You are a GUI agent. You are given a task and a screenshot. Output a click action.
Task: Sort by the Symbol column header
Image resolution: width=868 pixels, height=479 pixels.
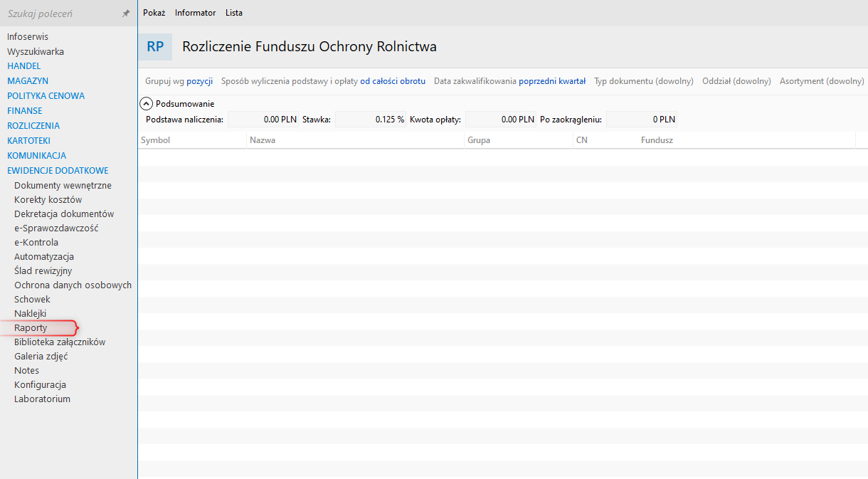156,140
